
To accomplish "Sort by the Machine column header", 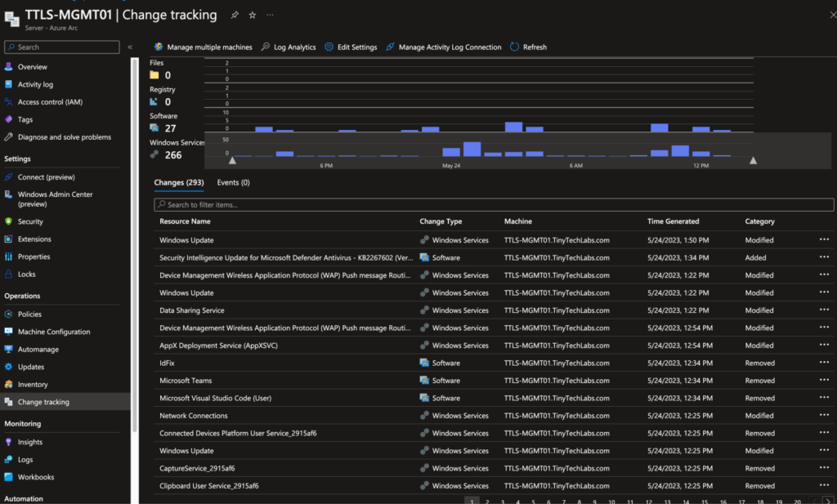I will click(x=518, y=221).
